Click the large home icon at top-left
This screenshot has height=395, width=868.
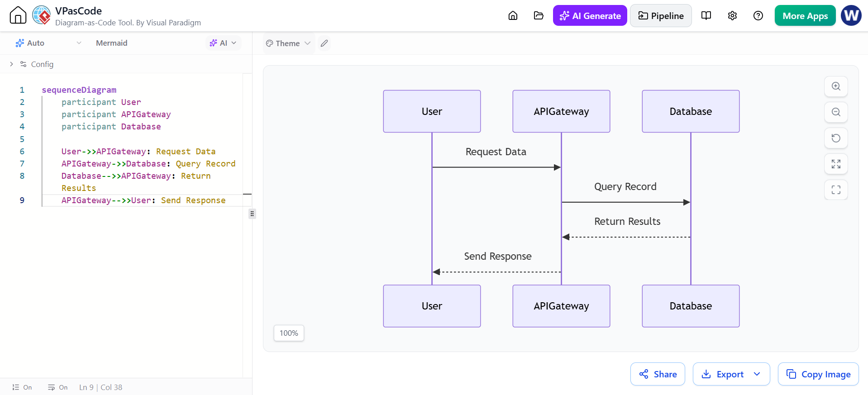pyautogui.click(x=18, y=15)
